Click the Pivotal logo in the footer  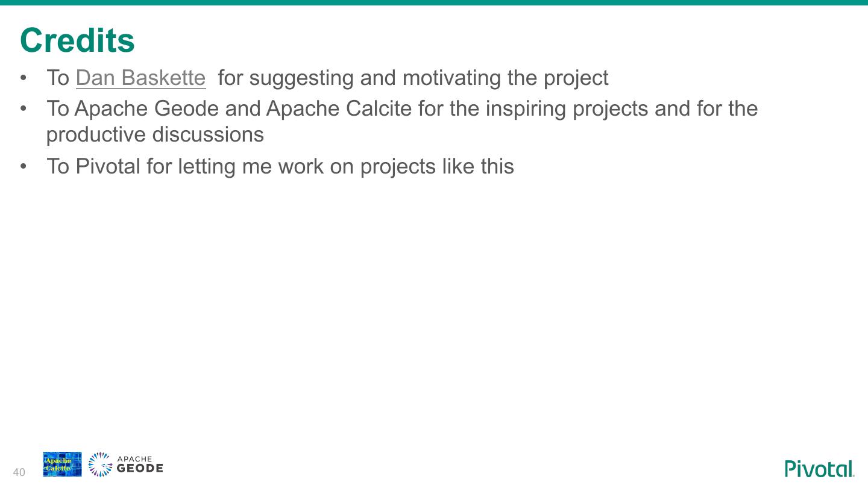(819, 469)
